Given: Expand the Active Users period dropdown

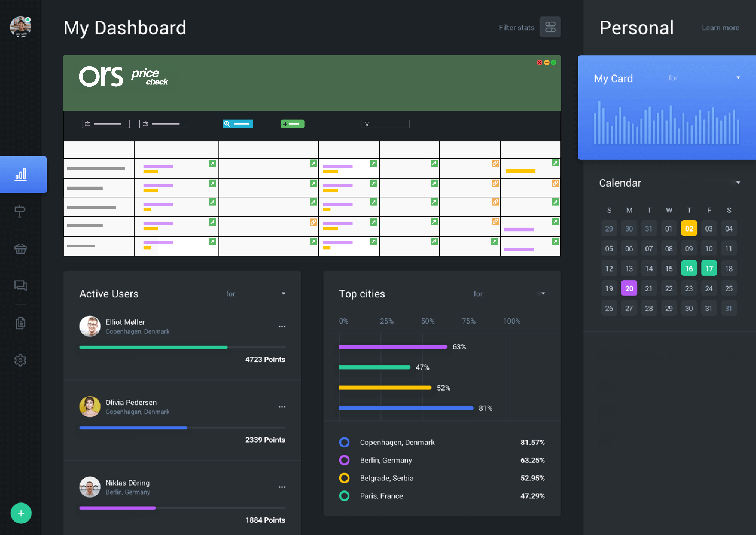Looking at the screenshot, I should [283, 293].
